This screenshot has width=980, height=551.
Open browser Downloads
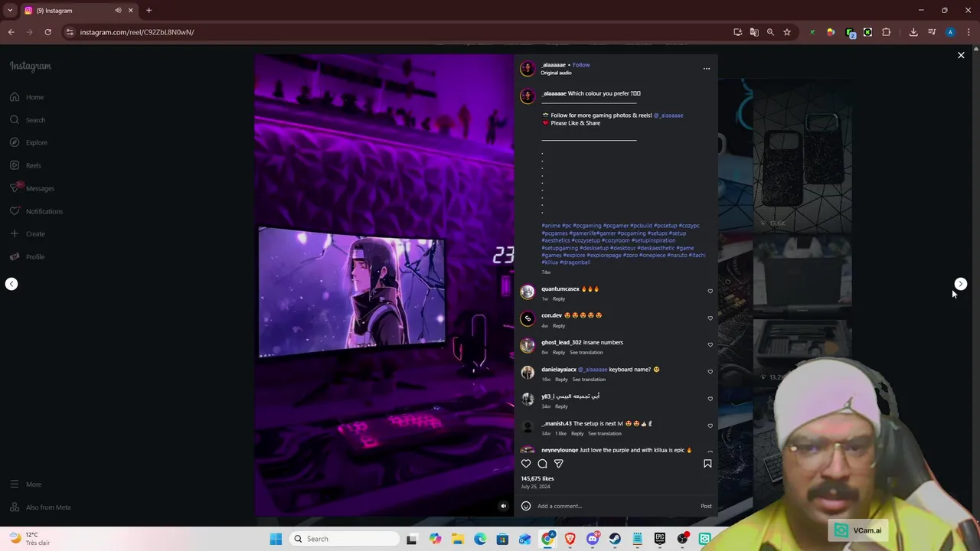tap(913, 32)
